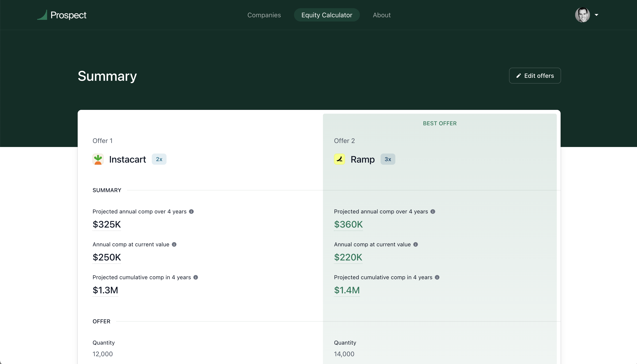The height and width of the screenshot is (364, 637).
Task: Click the $360K Ramp value
Action: 348,225
